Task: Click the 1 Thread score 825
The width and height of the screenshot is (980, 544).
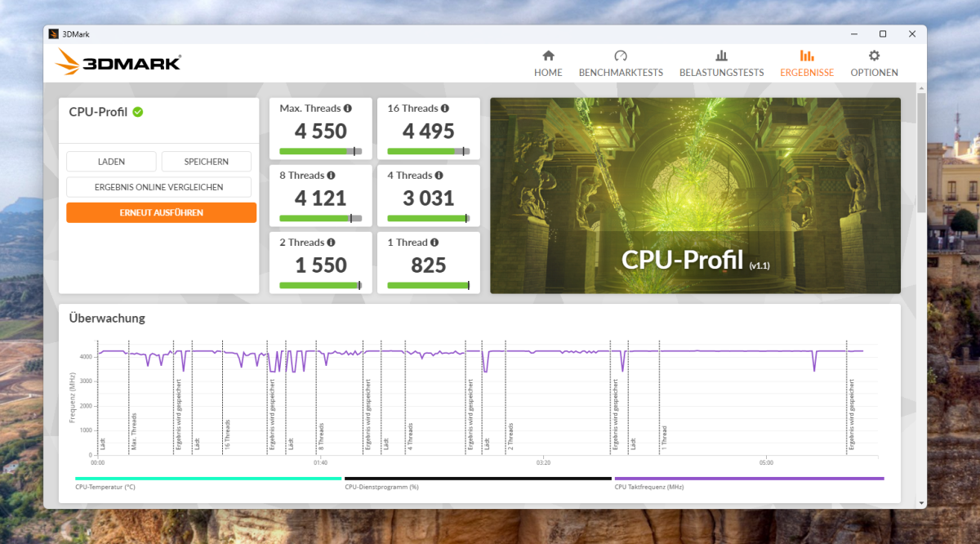Action: (429, 265)
